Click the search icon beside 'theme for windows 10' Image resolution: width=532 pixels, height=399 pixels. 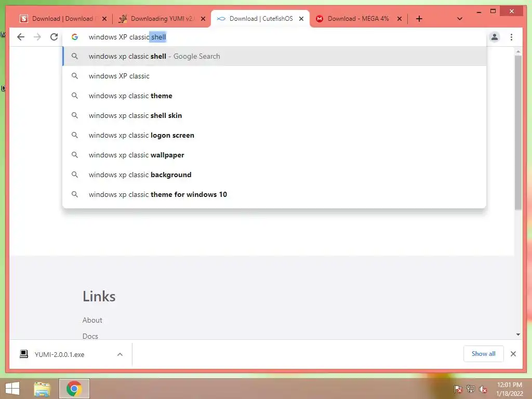point(75,194)
